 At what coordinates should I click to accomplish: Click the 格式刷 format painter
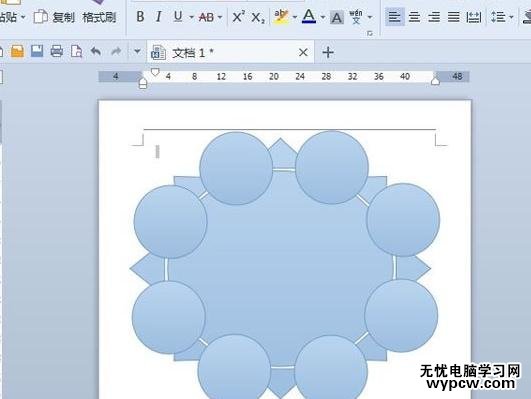tap(99, 17)
